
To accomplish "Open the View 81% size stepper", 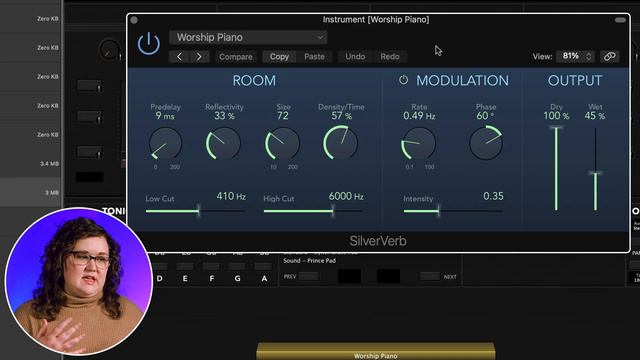I will click(575, 56).
